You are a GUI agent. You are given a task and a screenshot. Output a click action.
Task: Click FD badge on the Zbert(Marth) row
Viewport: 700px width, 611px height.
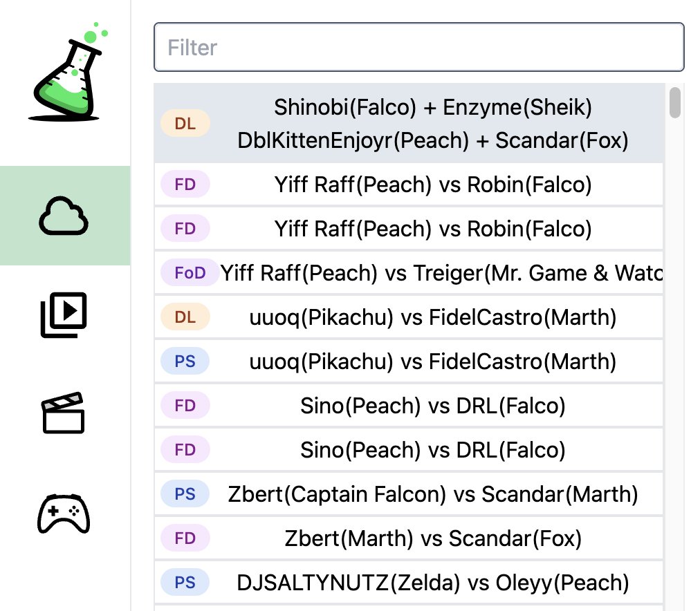click(185, 538)
